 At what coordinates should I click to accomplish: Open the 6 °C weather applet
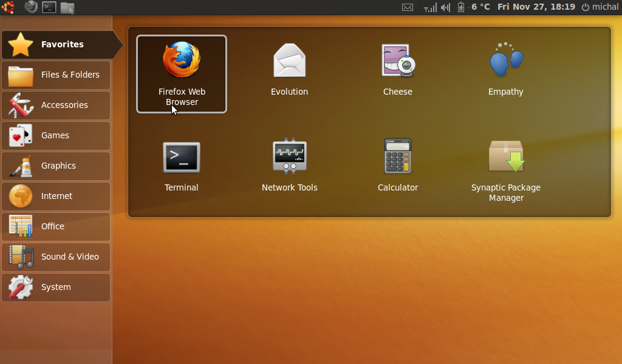point(480,7)
